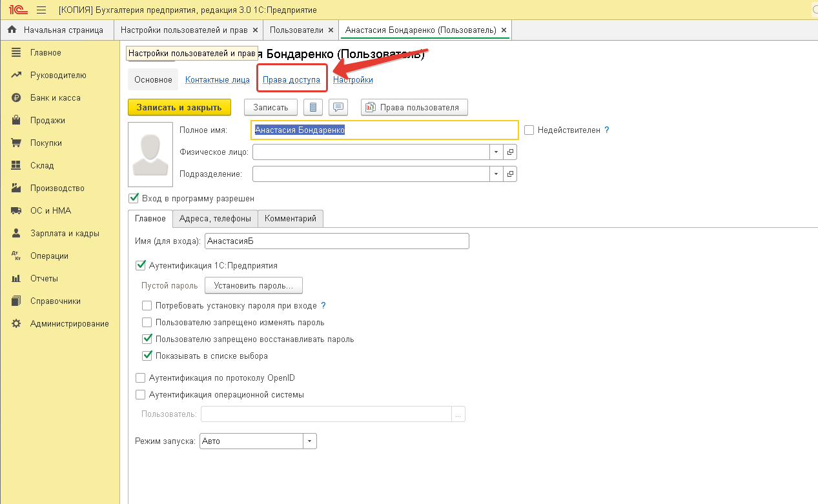Click the Продажи bag icon
The width and height of the screenshot is (818, 504).
click(17, 120)
